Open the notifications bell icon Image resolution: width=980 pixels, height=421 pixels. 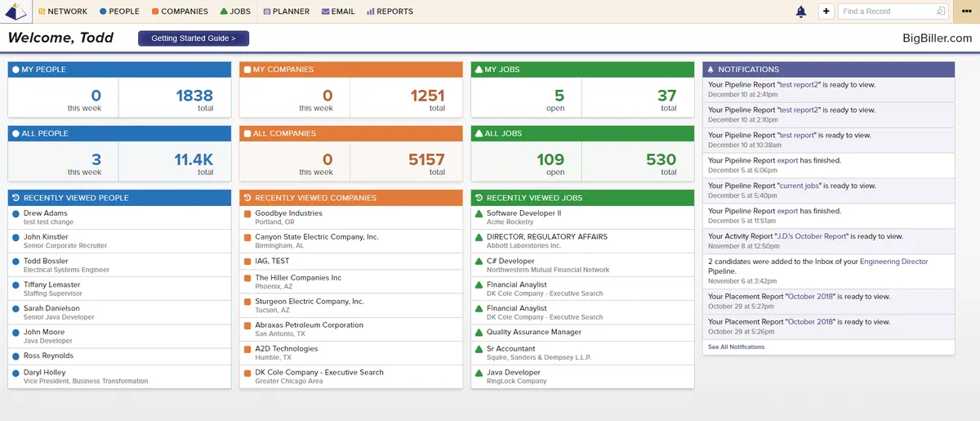pyautogui.click(x=800, y=11)
